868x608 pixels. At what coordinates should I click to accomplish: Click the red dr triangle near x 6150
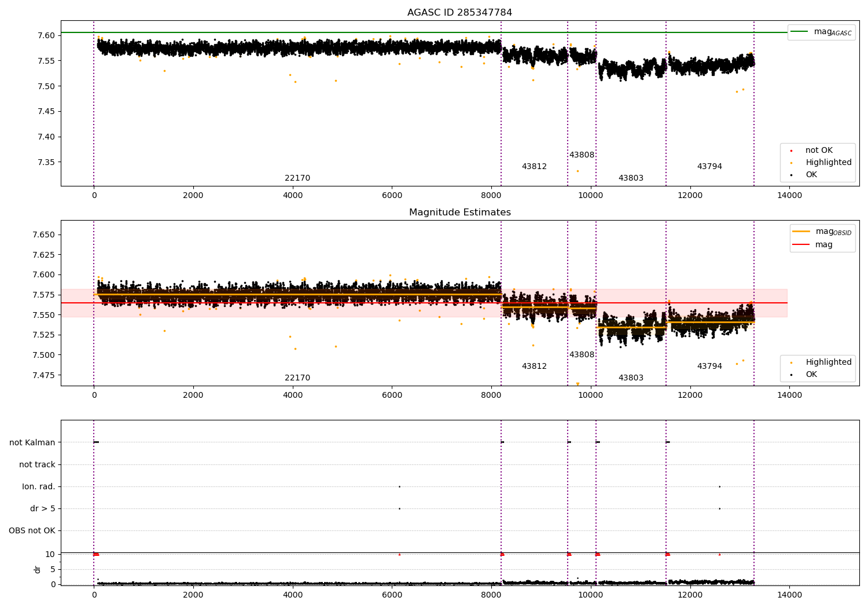point(399,554)
